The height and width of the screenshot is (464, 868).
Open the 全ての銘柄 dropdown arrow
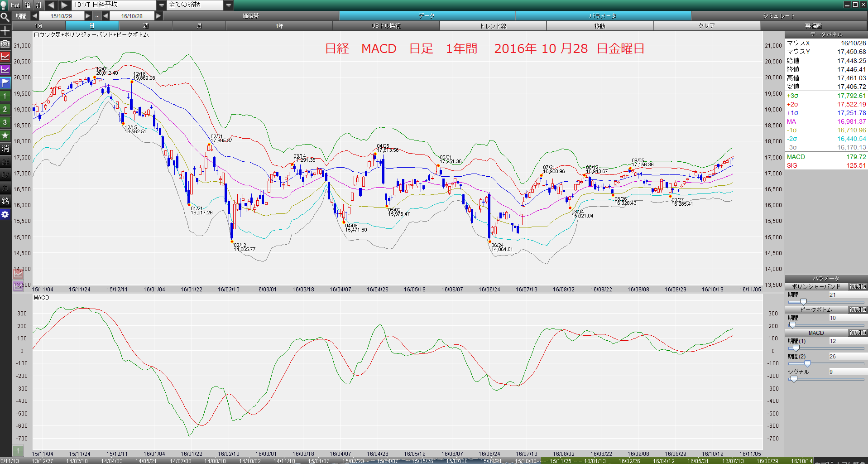click(x=229, y=5)
